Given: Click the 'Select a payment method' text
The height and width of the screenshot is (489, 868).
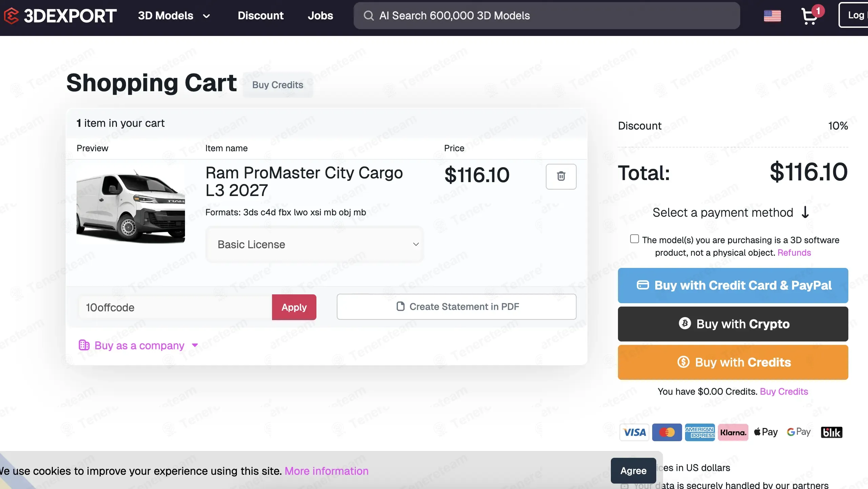Looking at the screenshot, I should [x=723, y=213].
